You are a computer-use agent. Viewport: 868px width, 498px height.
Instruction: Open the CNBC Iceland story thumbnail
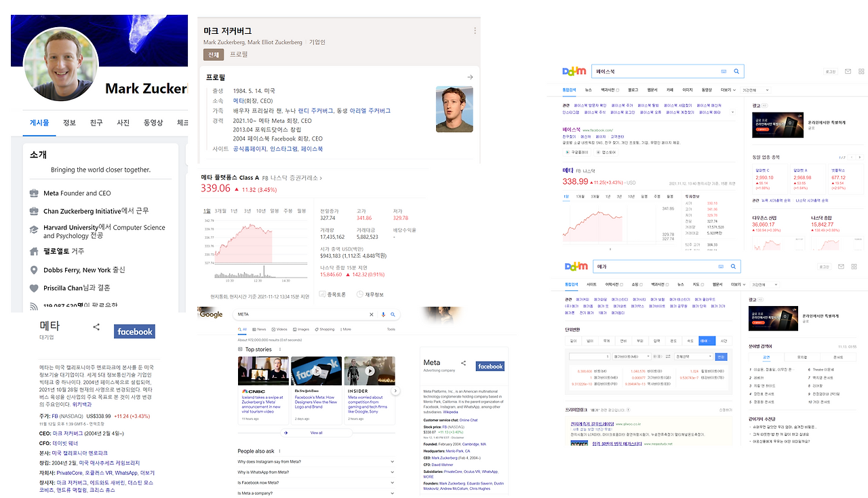pyautogui.click(x=263, y=370)
